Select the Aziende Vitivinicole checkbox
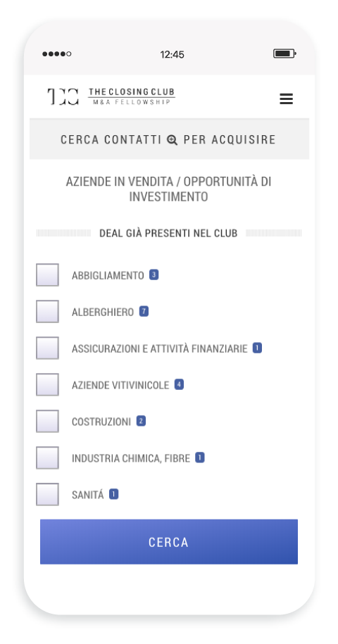The image size is (338, 644). (x=47, y=384)
